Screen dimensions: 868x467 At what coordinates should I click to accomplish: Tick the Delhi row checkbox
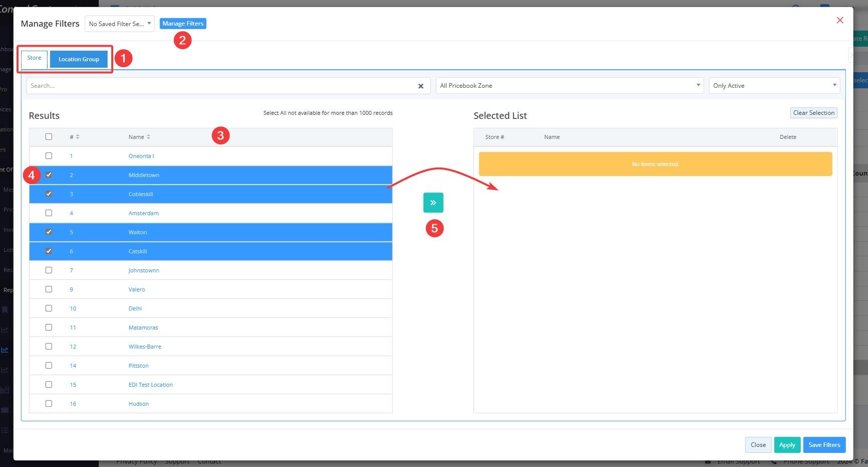coord(49,308)
